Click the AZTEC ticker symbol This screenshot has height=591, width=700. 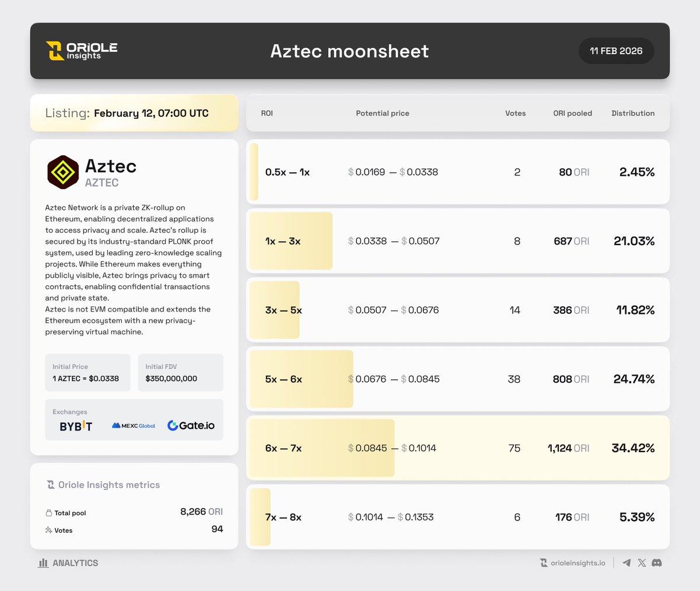pyautogui.click(x=101, y=183)
